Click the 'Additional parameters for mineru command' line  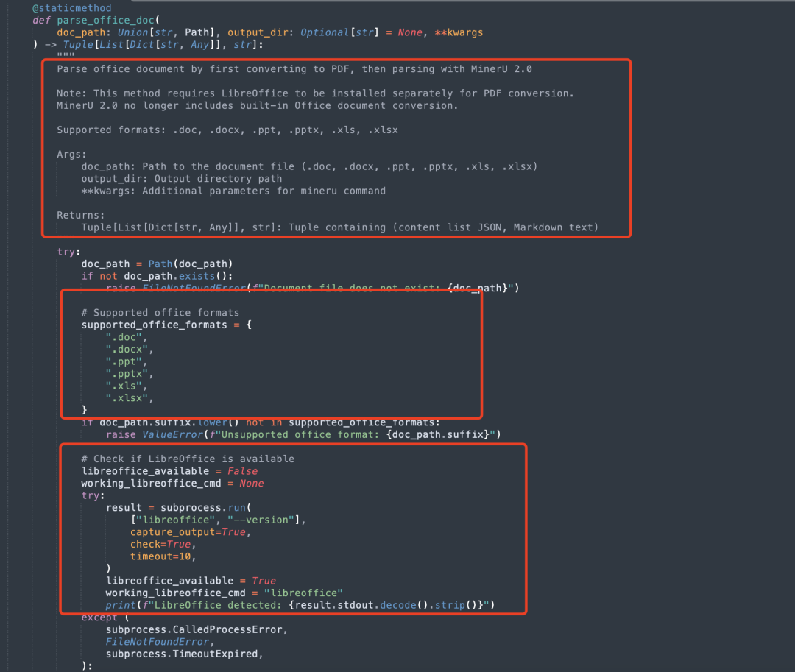233,191
